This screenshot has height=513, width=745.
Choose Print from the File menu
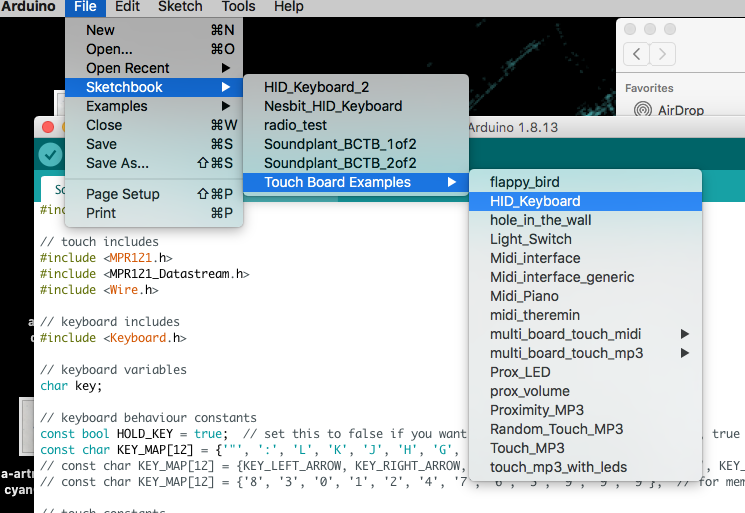pos(154,213)
